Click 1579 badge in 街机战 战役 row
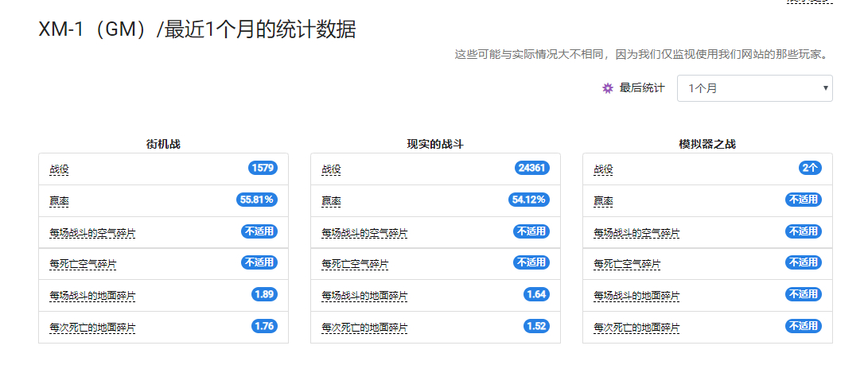Image resolution: width=868 pixels, height=365 pixels. pos(263,168)
